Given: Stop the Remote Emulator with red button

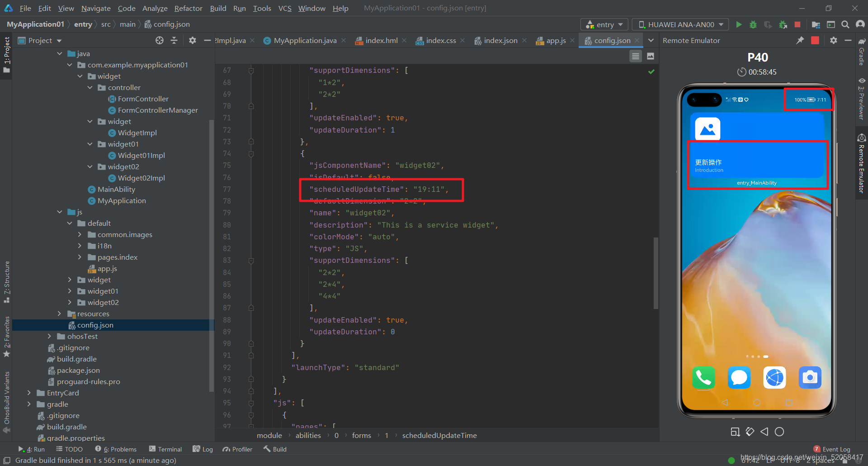Looking at the screenshot, I should (x=815, y=40).
